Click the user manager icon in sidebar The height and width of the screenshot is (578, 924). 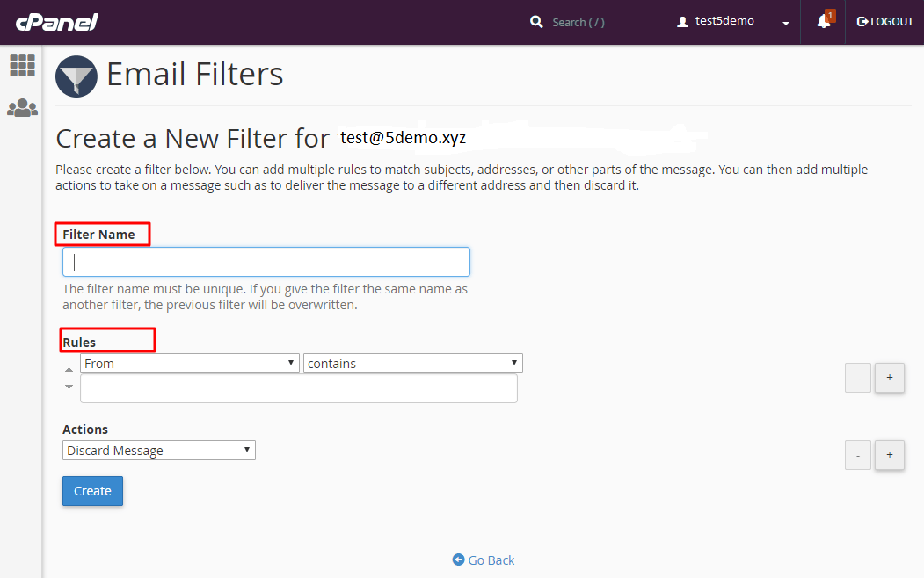[22, 108]
